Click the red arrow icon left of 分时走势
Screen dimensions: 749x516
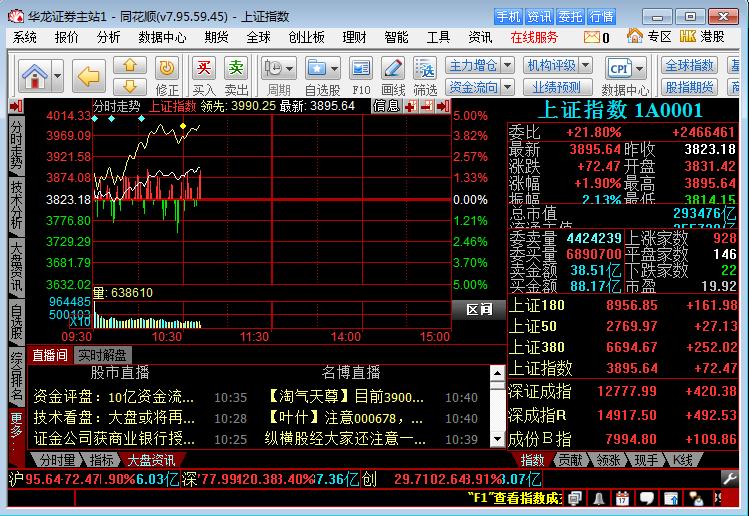coord(16,106)
